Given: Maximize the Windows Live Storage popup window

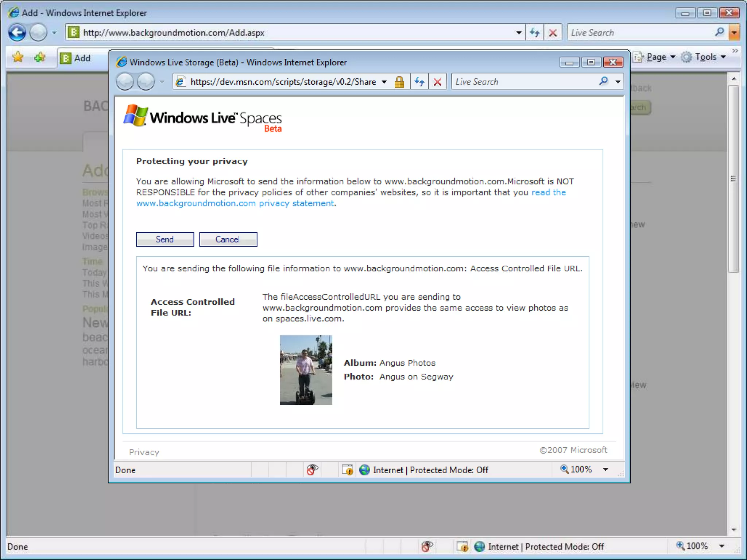Looking at the screenshot, I should tap(591, 62).
